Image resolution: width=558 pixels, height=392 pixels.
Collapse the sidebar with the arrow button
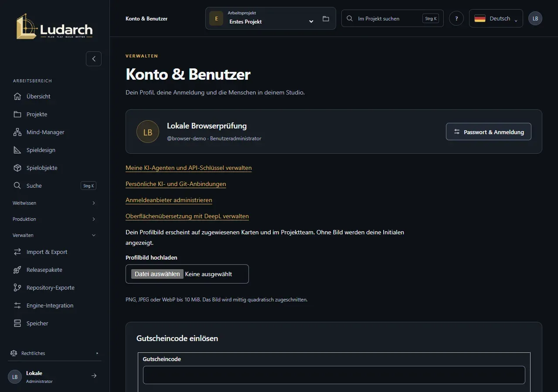click(94, 59)
